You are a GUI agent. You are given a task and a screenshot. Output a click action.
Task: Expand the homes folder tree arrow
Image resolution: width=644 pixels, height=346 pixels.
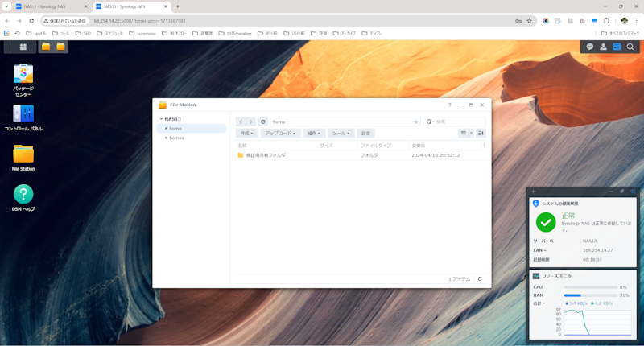[x=166, y=138]
